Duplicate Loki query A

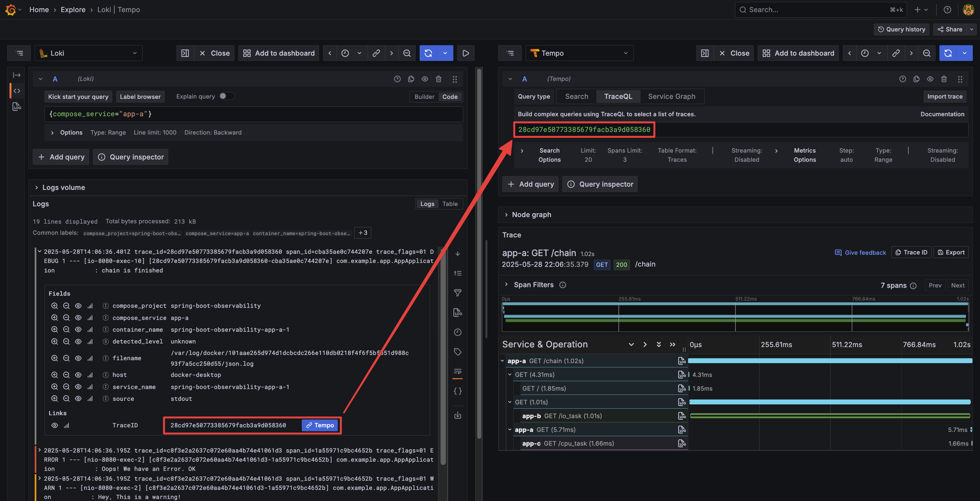(411, 79)
